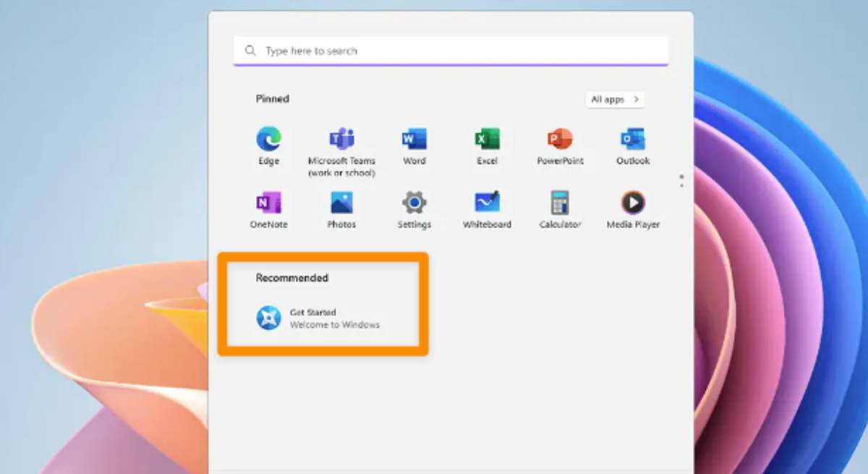Open the Word app icon

pos(414,139)
